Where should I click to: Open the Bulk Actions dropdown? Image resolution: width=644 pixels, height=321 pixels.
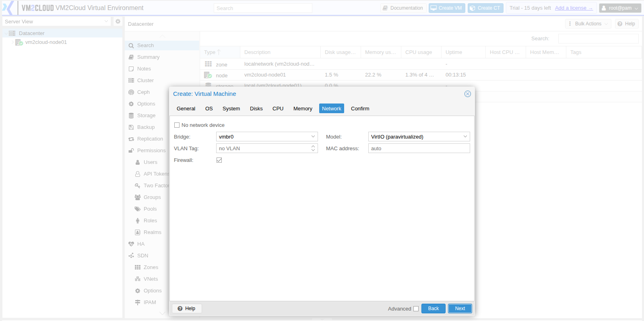(x=588, y=24)
